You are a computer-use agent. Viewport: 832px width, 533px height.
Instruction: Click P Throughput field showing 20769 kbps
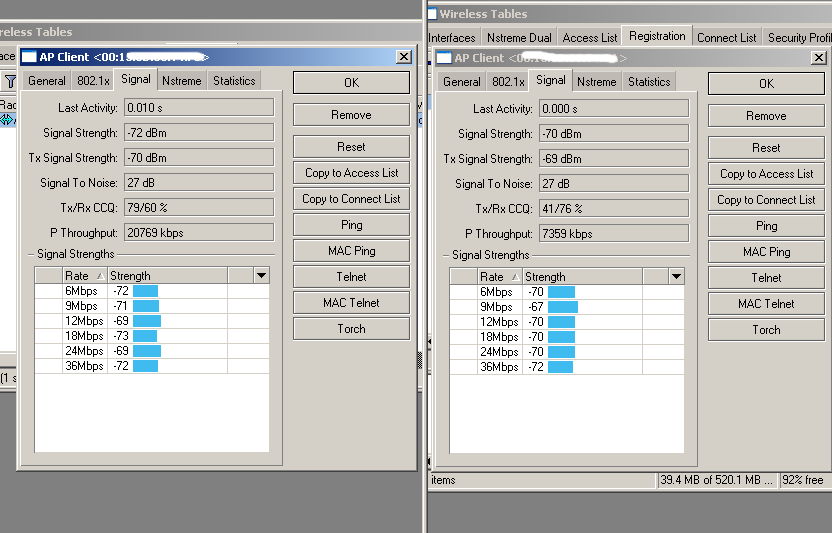199,233
